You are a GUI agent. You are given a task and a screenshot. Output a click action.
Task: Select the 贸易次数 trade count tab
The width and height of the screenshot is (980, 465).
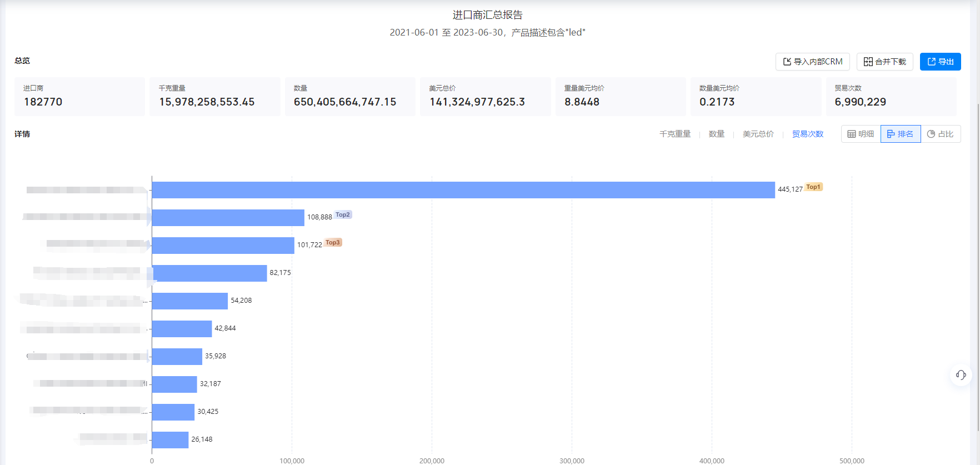click(807, 134)
